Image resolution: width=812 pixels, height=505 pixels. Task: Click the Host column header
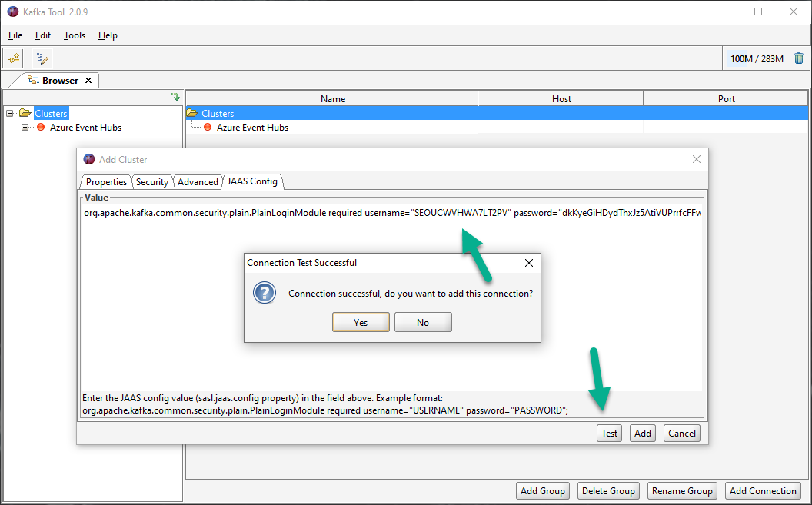tap(561, 98)
